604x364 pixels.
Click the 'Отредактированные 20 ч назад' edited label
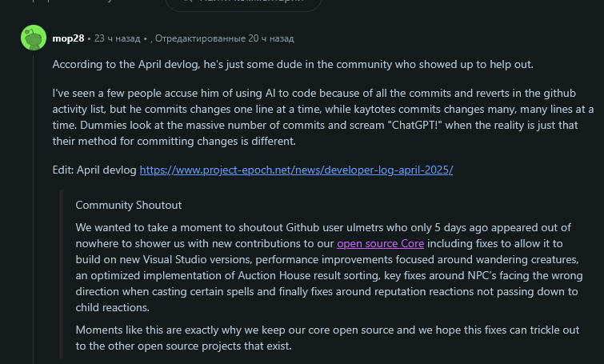coord(225,38)
